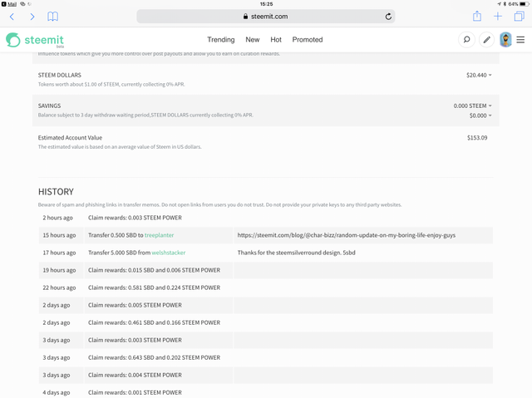This screenshot has width=532, height=398.
Task: Click the STEEM DOLLARS heading
Action: [x=60, y=75]
